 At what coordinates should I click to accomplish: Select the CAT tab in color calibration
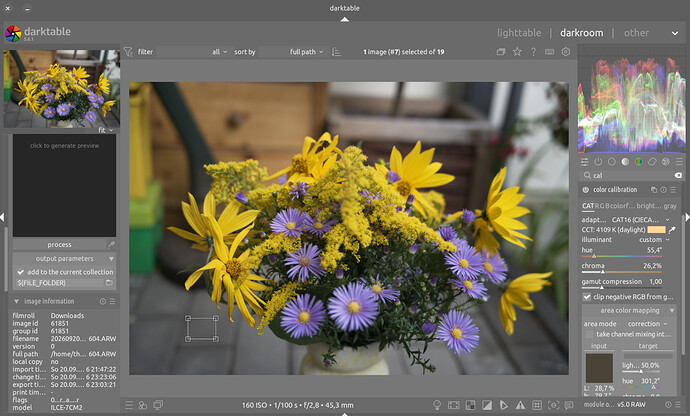point(588,206)
